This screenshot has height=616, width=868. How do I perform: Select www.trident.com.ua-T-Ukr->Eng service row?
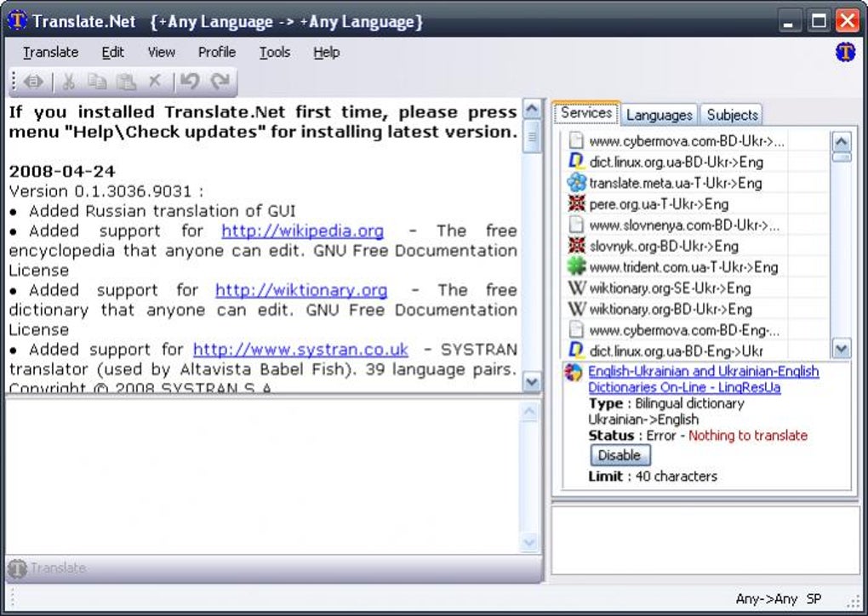click(x=696, y=267)
